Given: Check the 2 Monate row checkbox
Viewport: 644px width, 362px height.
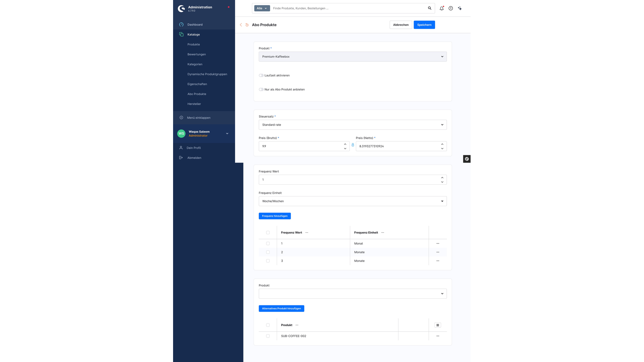Looking at the screenshot, I should tap(268, 252).
